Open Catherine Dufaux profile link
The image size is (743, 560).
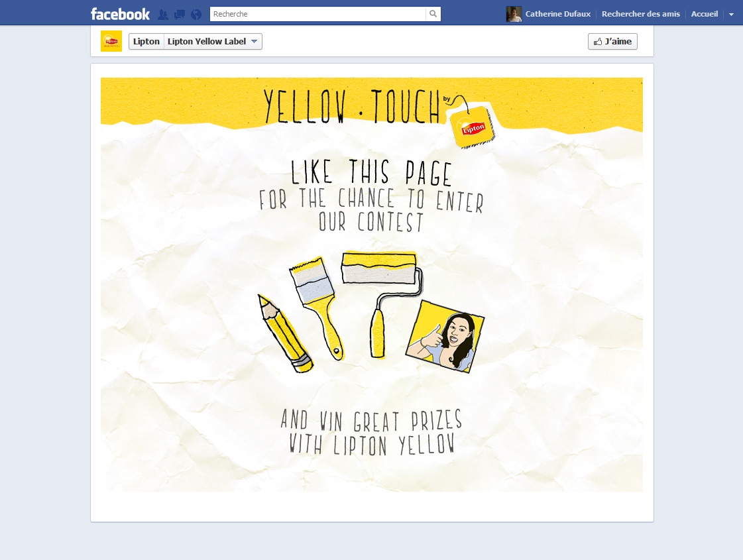click(557, 14)
